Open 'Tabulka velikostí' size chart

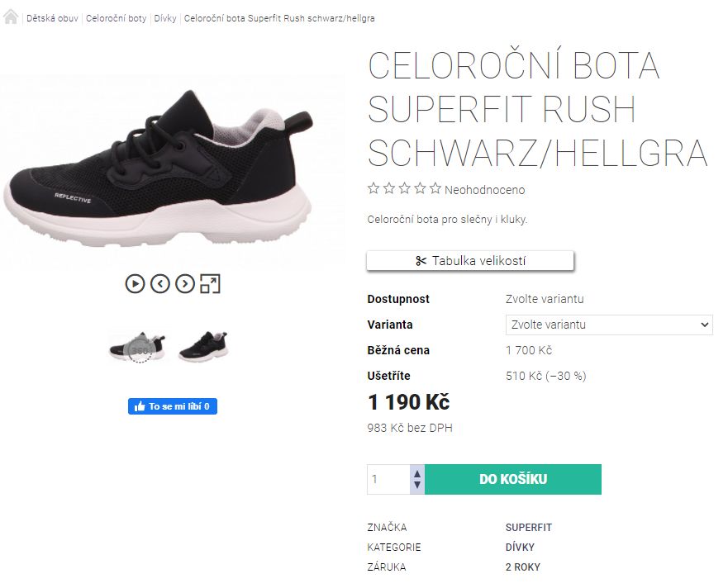tap(470, 261)
